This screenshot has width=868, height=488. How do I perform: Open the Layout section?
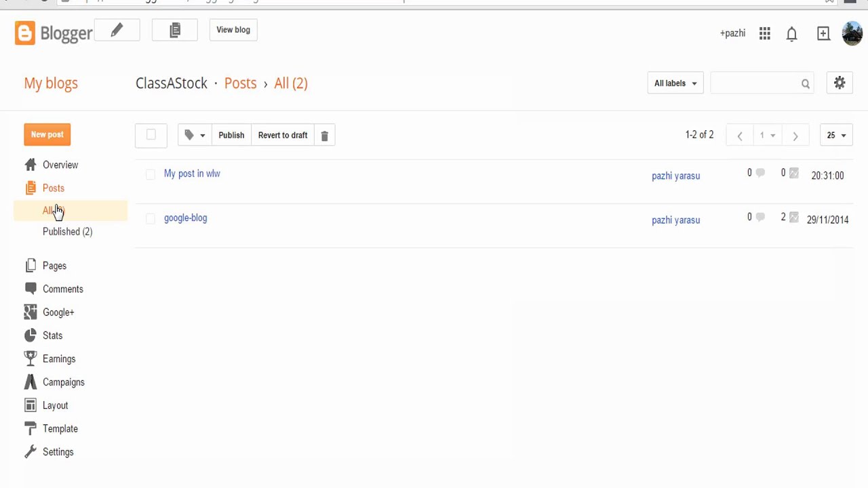tap(55, 405)
